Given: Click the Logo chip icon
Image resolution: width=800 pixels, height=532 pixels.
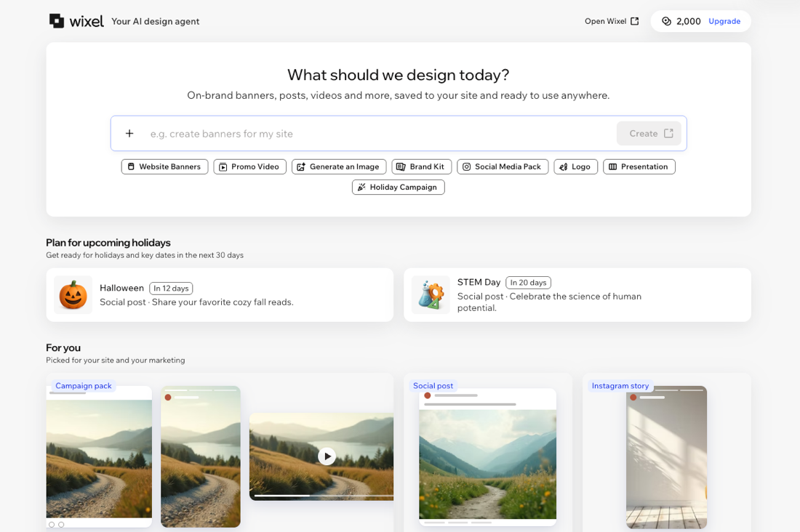Looking at the screenshot, I should coord(563,166).
